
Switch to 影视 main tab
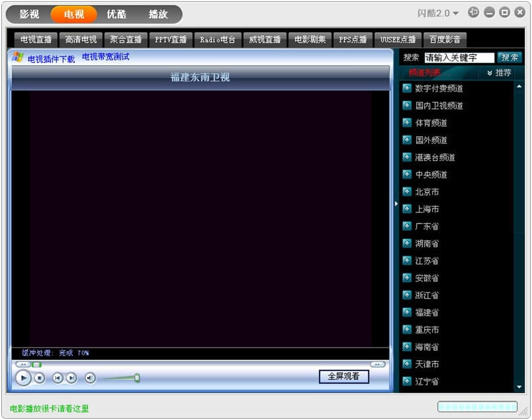[29, 14]
